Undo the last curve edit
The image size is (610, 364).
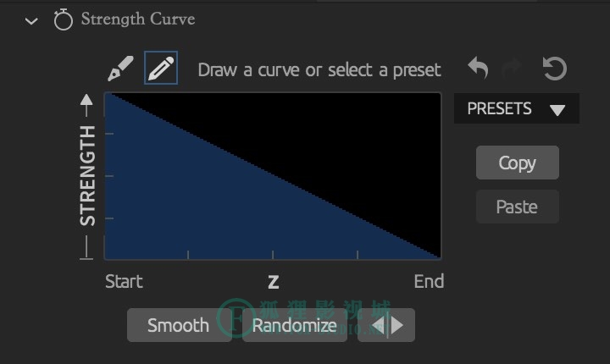click(478, 69)
